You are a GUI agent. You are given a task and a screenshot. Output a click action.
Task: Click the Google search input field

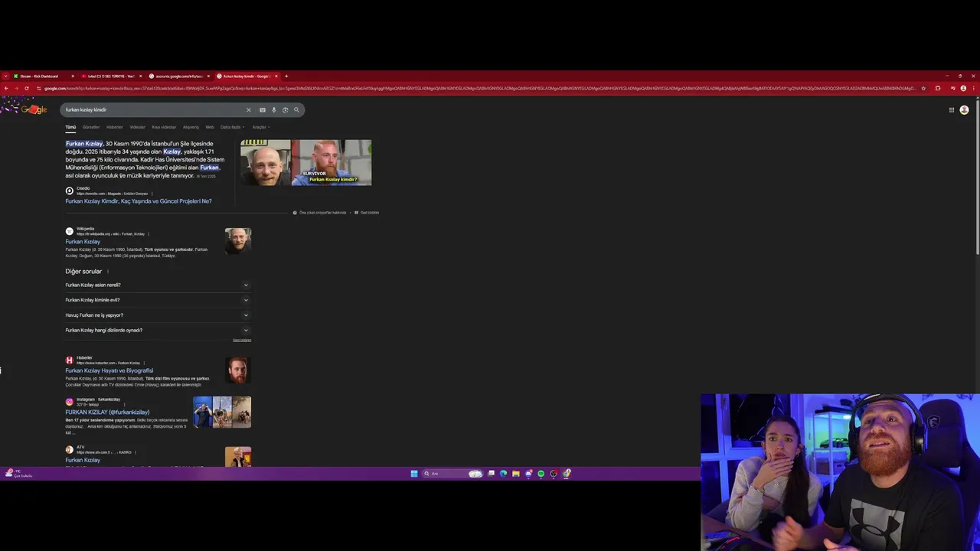(153, 109)
